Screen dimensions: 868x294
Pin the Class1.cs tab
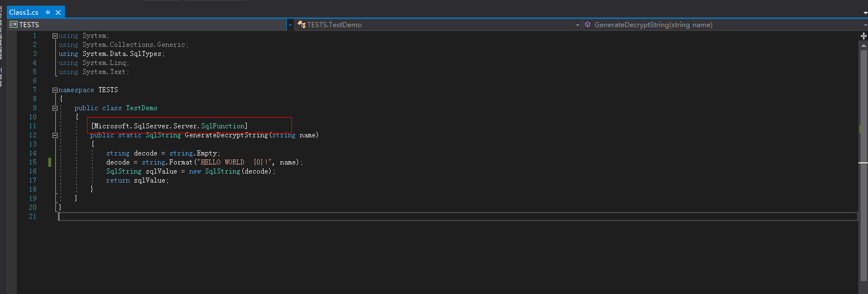[47, 12]
